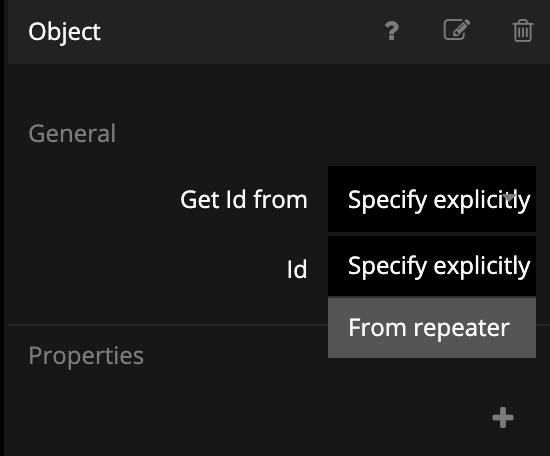This screenshot has height=456, width=550.
Task: Pick the highlighted From repeater entry
Action: click(x=432, y=328)
